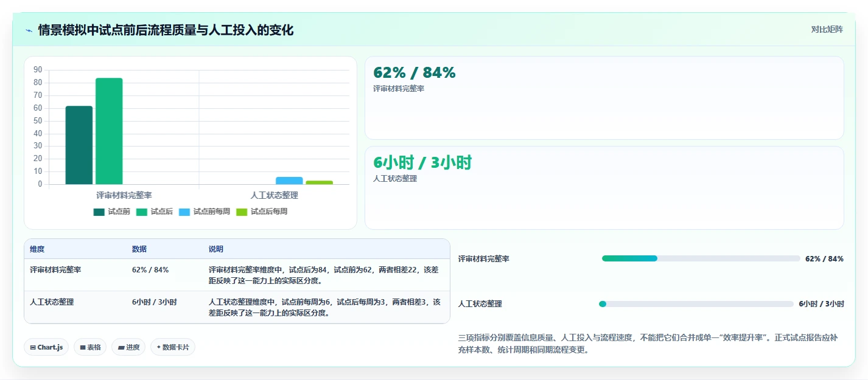Click the lightning icon beside the title
The width and height of the screenshot is (868, 380).
coord(29,30)
